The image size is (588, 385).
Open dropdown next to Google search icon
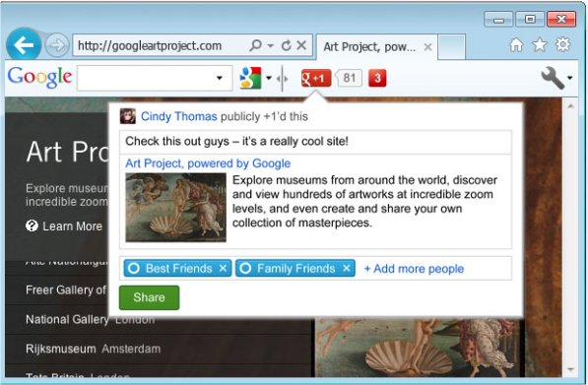[269, 78]
